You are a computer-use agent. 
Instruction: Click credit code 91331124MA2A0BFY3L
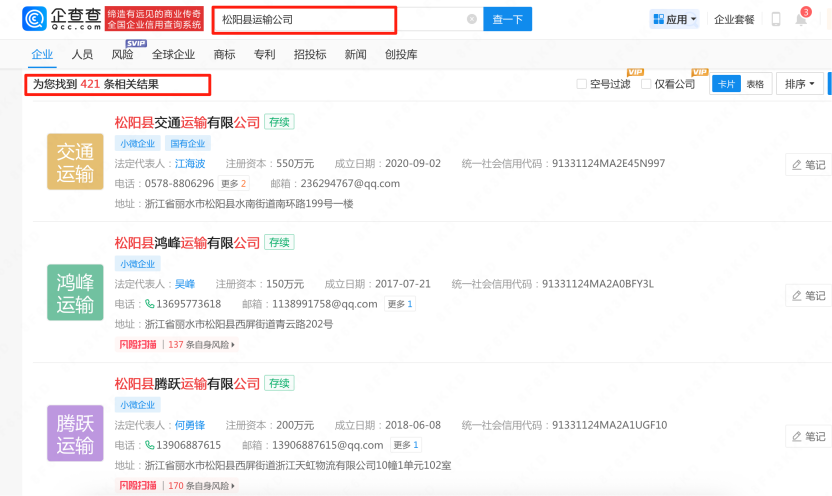coord(597,284)
